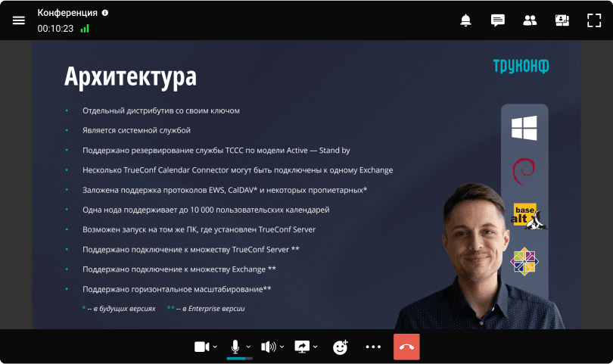Expand speaker options dropdown arrow
The image size is (613, 364).
click(282, 347)
